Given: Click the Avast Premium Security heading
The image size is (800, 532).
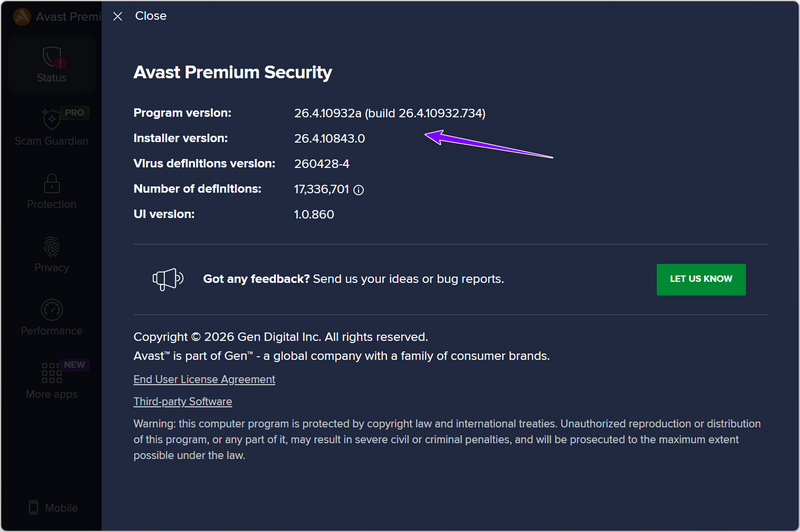Looking at the screenshot, I should coord(232,73).
